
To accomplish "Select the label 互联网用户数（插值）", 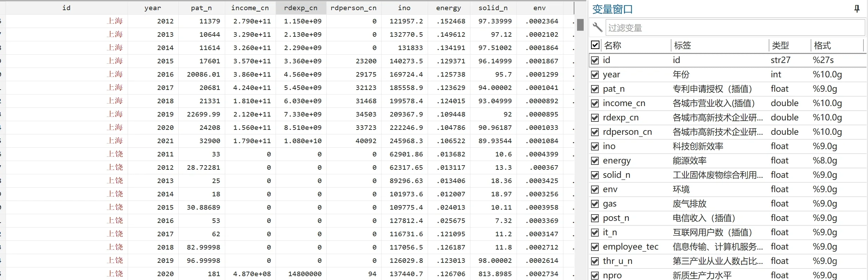I will [x=712, y=232].
